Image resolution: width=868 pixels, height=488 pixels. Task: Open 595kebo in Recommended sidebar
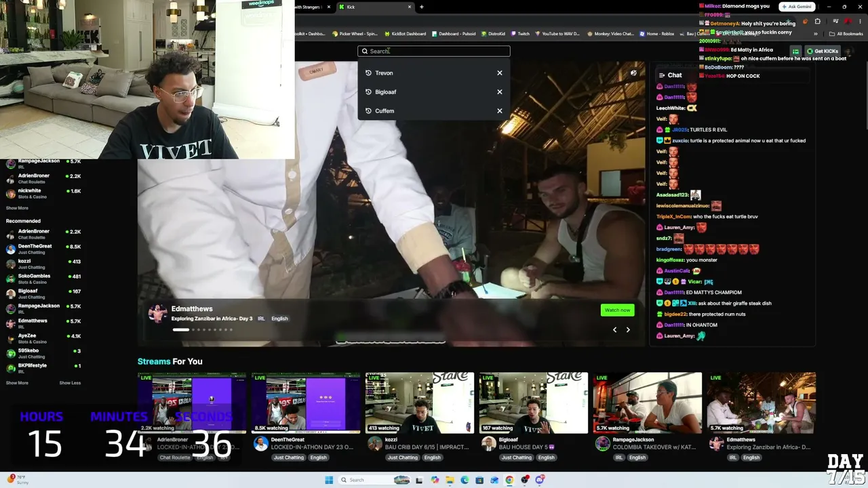(x=43, y=353)
